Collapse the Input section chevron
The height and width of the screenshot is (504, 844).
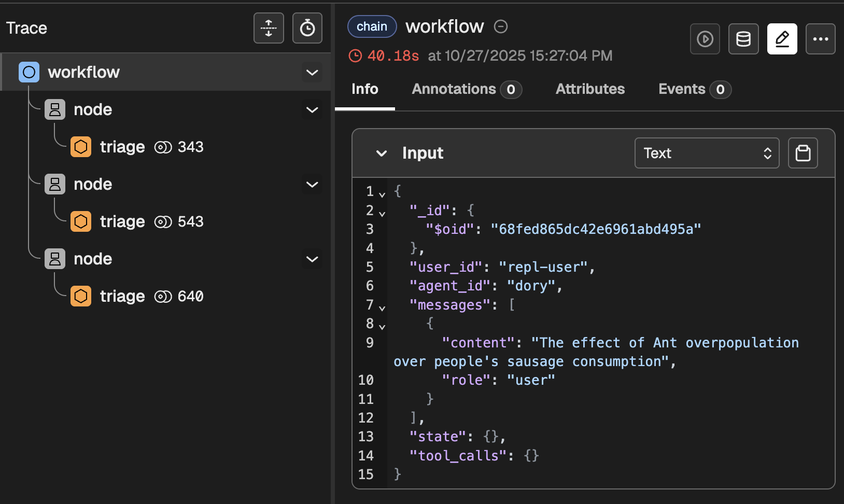(382, 153)
